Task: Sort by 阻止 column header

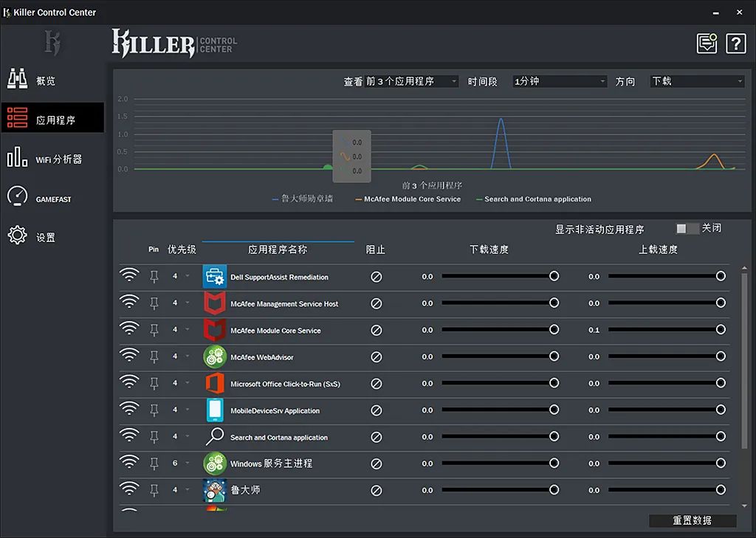Action: click(375, 249)
